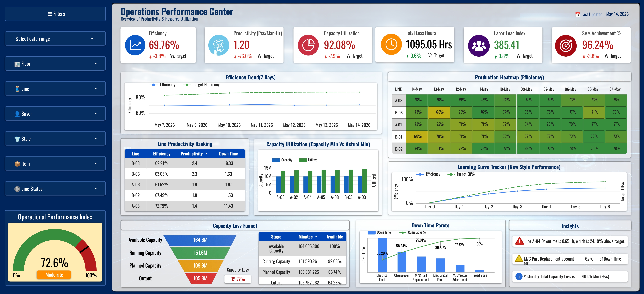Click the person icon on Buyer filter
The width and height of the screenshot is (644, 294).
point(17,114)
